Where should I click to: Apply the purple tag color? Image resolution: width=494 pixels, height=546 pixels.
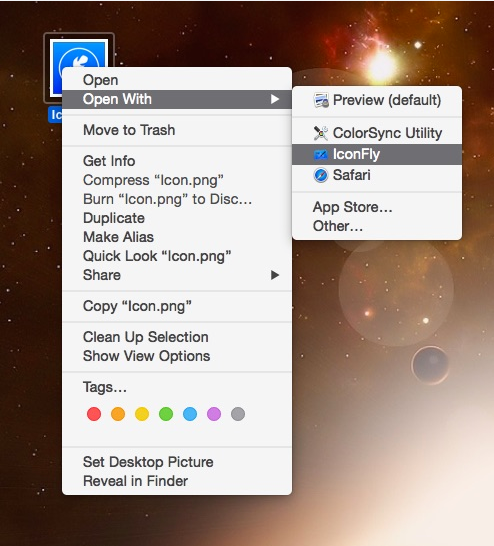tap(214, 414)
